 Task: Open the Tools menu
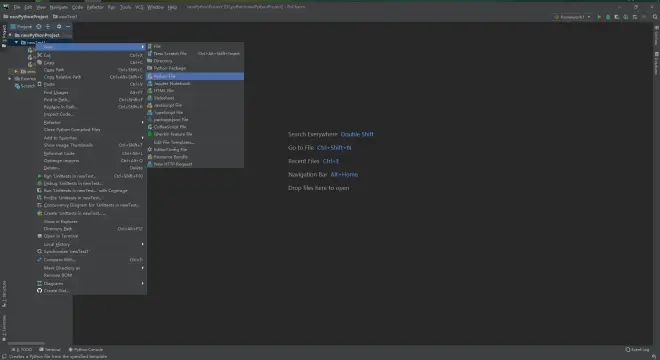pyautogui.click(x=125, y=7)
